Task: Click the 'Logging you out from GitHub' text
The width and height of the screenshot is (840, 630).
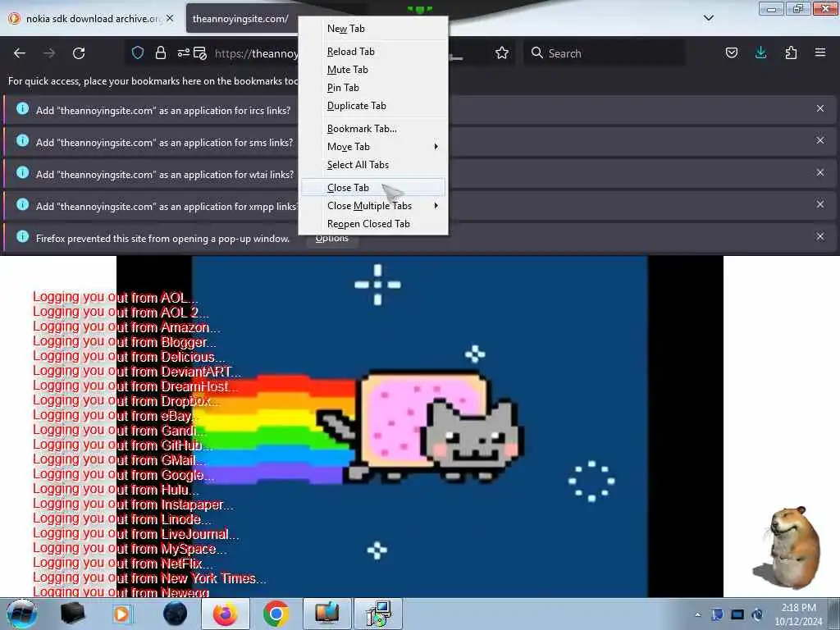Action: (123, 445)
